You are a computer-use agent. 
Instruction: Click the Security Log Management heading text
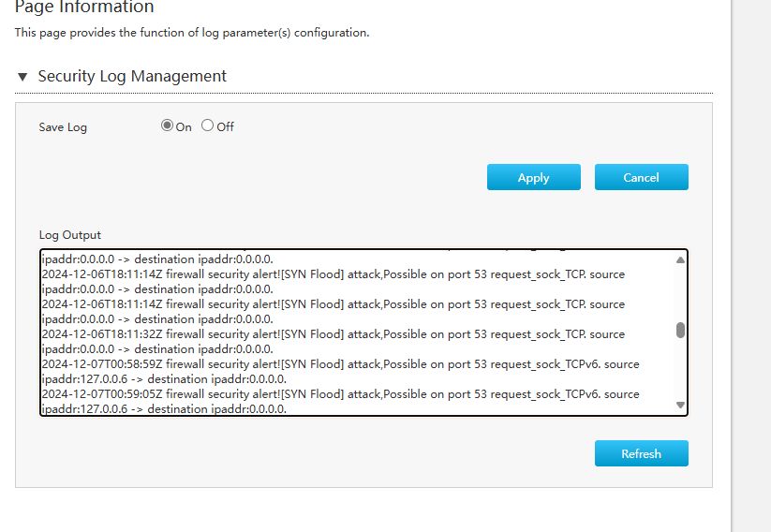(132, 77)
